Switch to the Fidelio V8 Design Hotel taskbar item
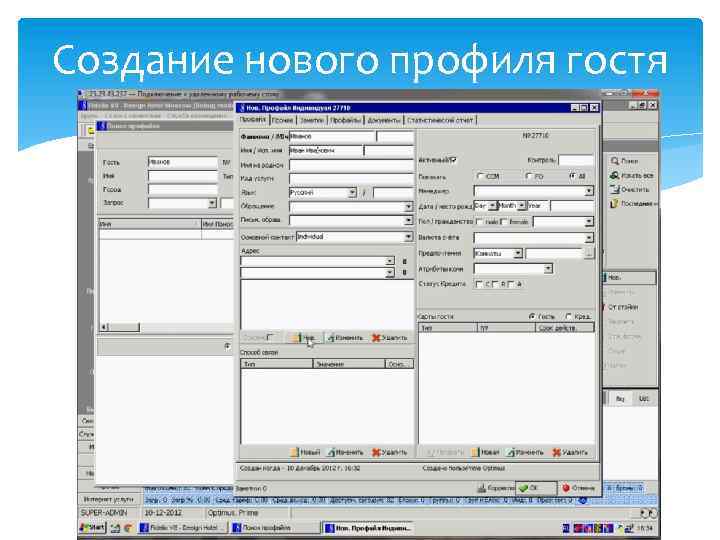The image size is (720, 540). pyautogui.click(x=181, y=528)
